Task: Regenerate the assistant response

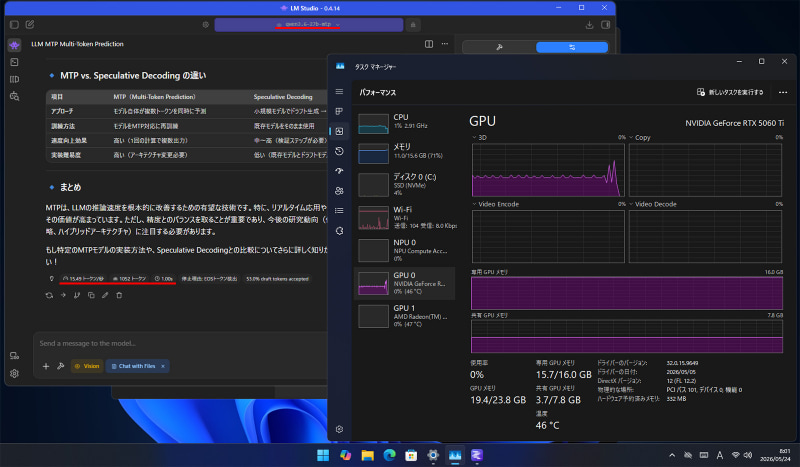Action: [x=49, y=295]
